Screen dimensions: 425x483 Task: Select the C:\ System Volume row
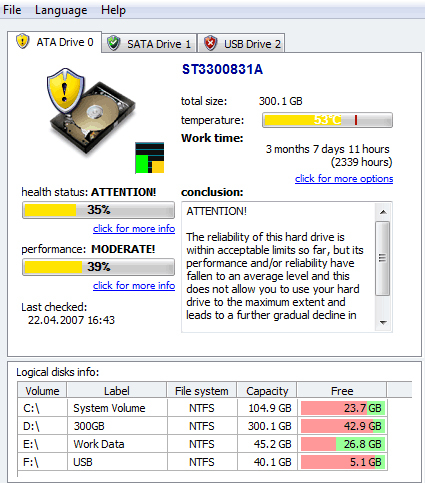click(x=202, y=408)
